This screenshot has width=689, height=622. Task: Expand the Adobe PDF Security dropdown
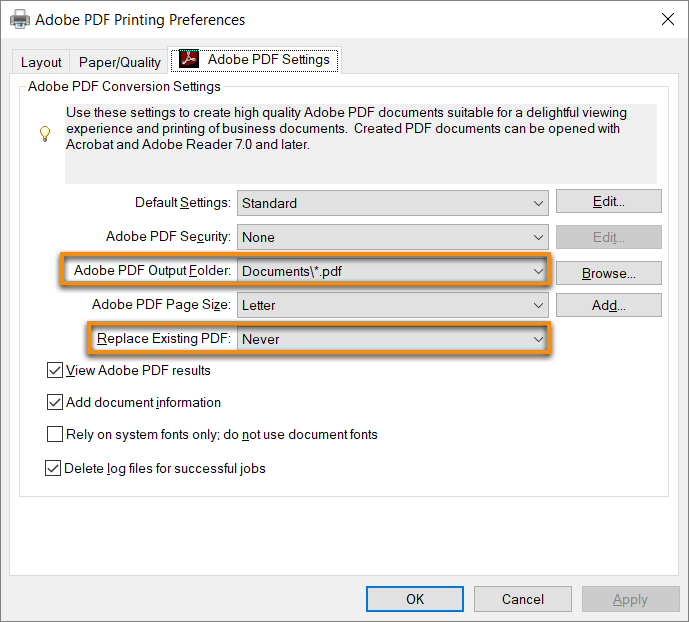pos(393,237)
